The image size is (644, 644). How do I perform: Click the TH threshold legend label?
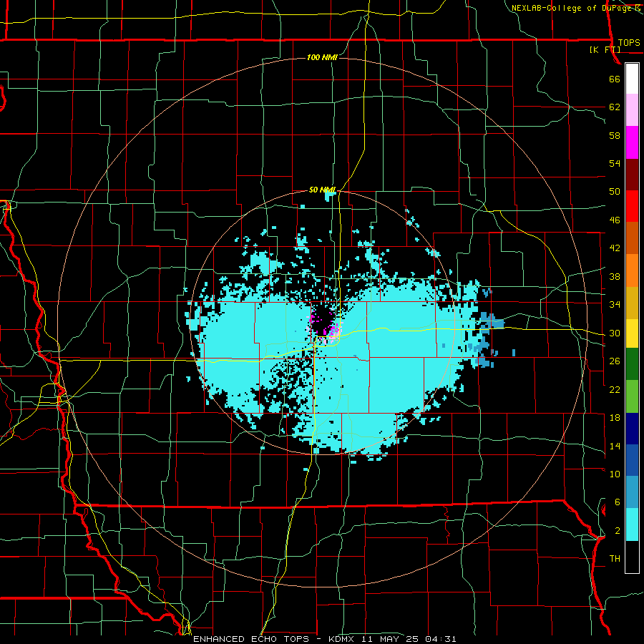[x=615, y=559]
